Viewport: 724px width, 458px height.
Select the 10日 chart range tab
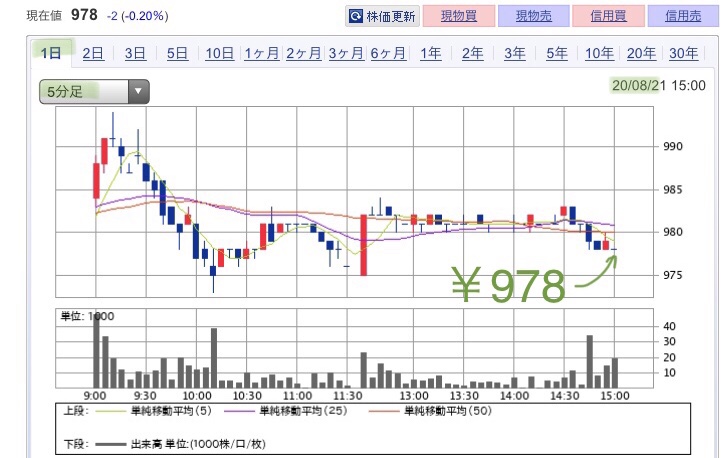pos(219,54)
